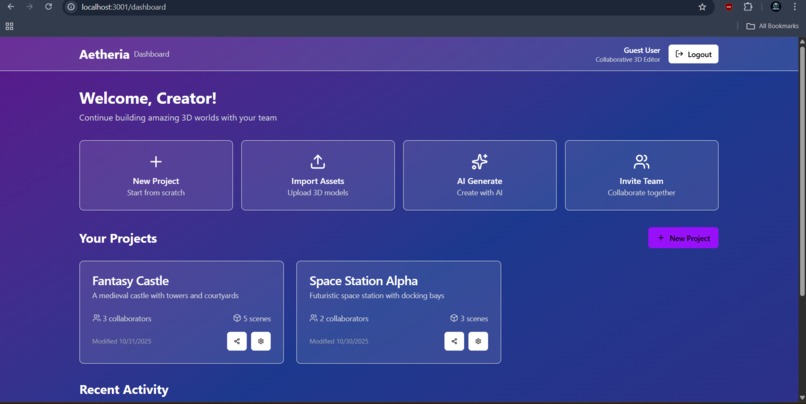Click the 3 scenes label
The height and width of the screenshot is (404, 806).
[x=469, y=319]
